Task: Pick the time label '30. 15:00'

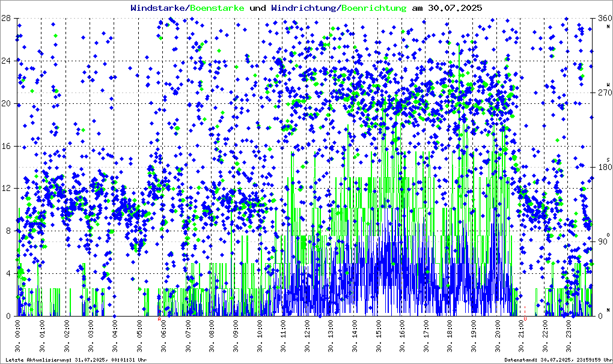Action: pos(378,336)
